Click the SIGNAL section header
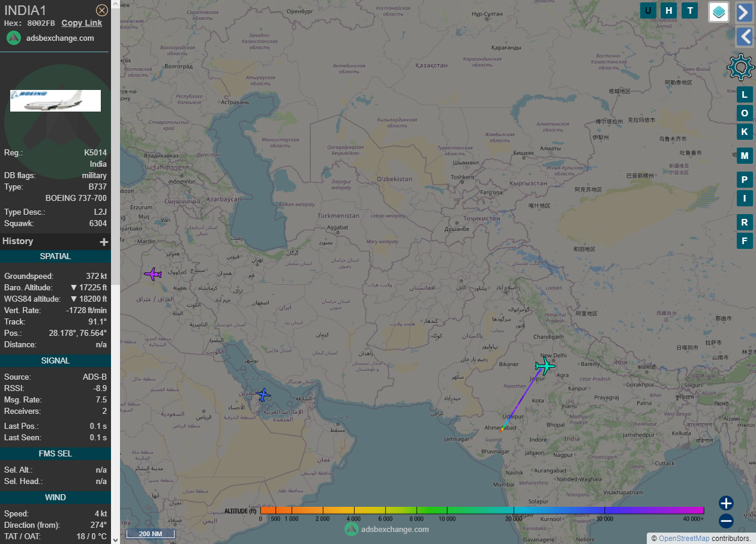 coord(55,360)
